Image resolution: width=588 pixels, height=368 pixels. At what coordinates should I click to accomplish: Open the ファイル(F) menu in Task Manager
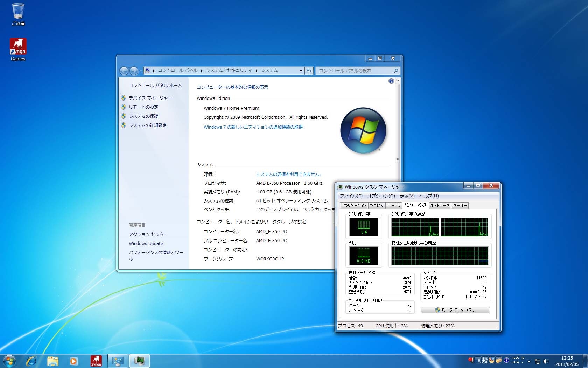[351, 196]
